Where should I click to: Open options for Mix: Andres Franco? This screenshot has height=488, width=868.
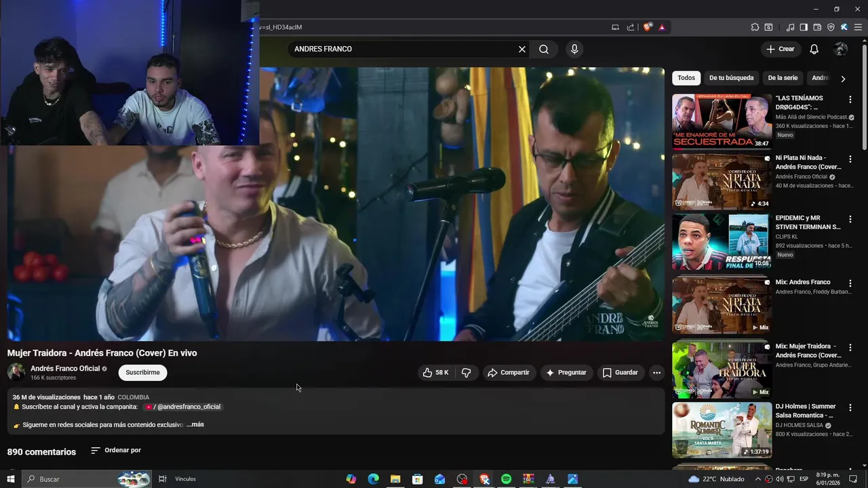(x=850, y=283)
